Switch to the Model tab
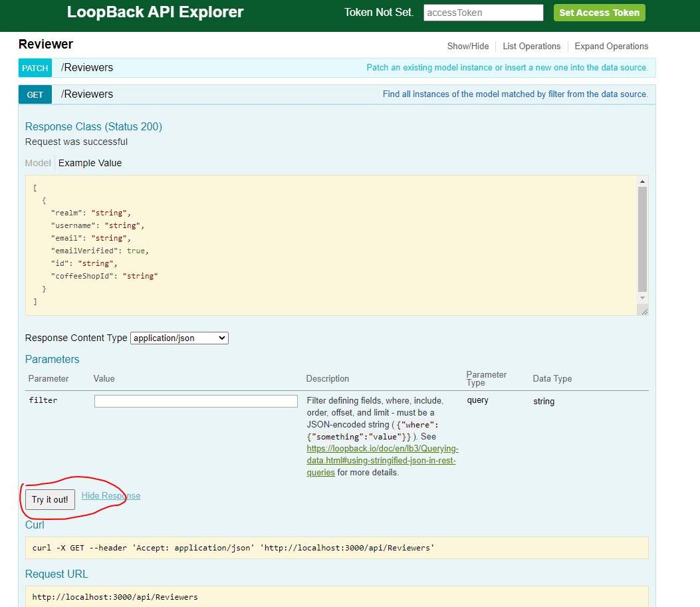 (x=38, y=163)
